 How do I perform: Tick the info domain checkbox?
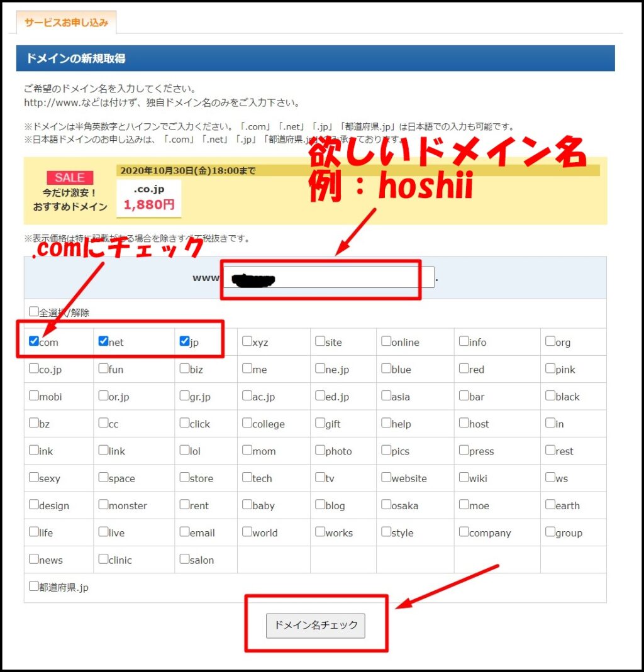(x=464, y=341)
